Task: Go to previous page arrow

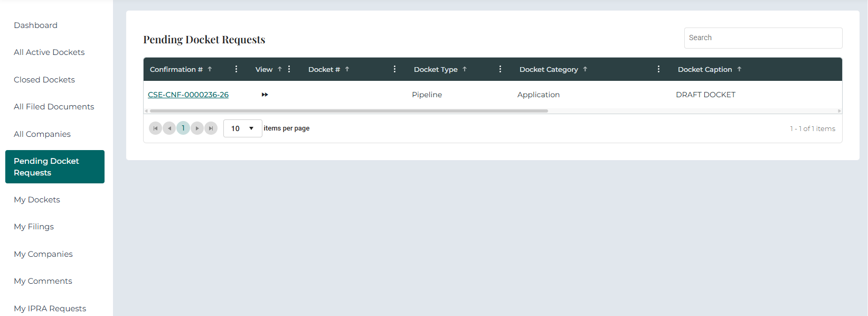Action: click(x=169, y=128)
